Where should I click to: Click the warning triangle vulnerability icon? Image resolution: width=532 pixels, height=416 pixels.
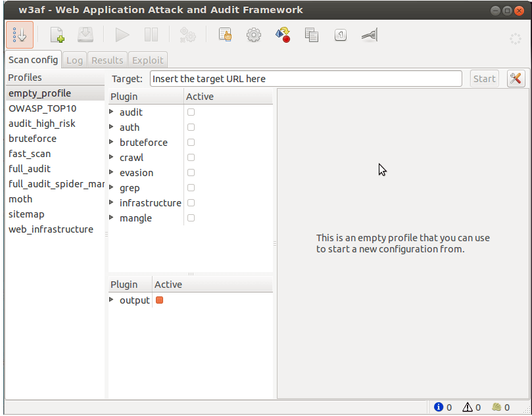point(467,407)
